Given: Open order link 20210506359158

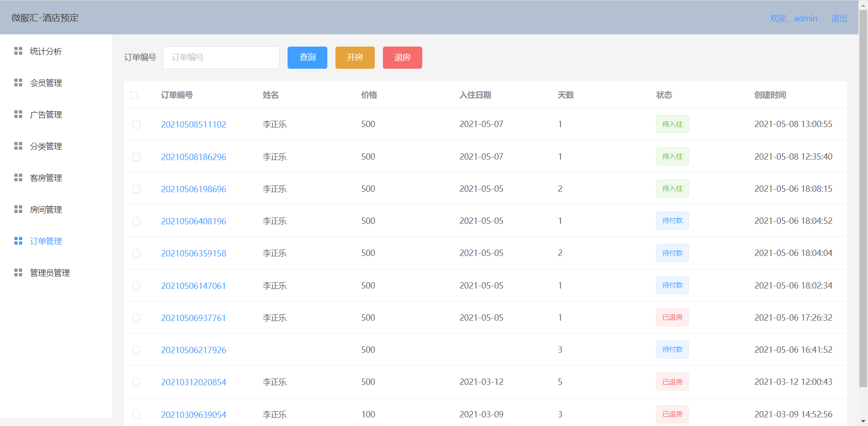Looking at the screenshot, I should (x=193, y=253).
